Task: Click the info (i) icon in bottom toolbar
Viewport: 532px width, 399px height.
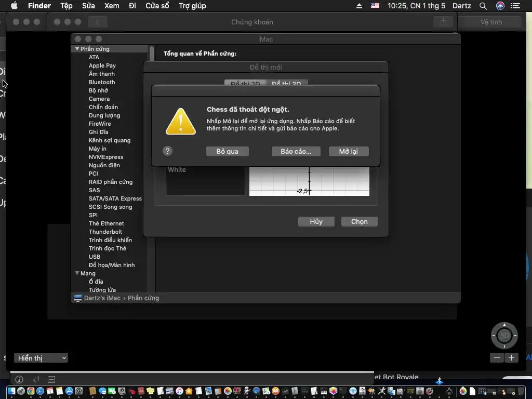Action: [19, 379]
